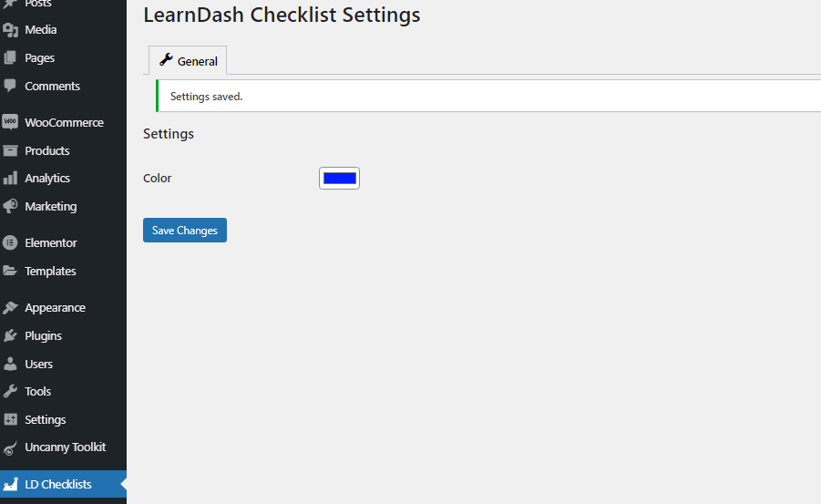The width and height of the screenshot is (821, 504).
Task: Click the Media camera icon in sidebar
Action: pyautogui.click(x=10, y=30)
